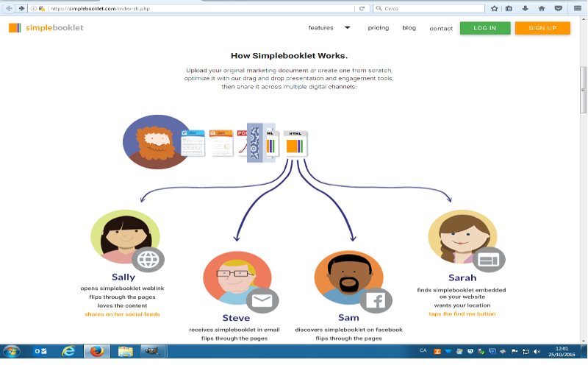
Task: Click the browser back arrow button
Action: coord(9,8)
